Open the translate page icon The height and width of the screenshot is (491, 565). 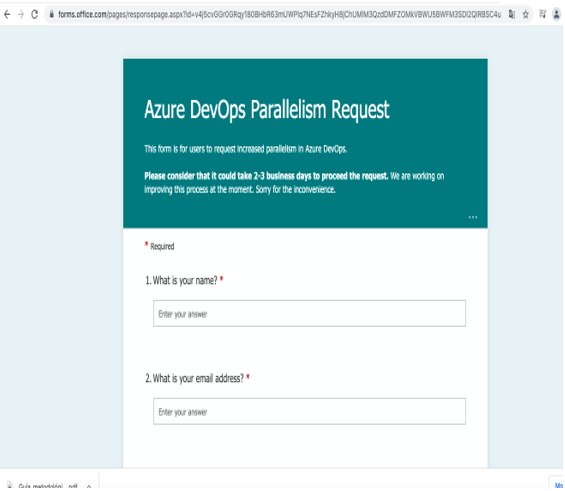[511, 14]
